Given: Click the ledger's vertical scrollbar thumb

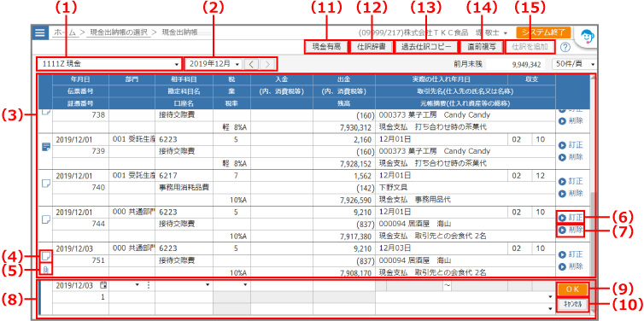Looking at the screenshot, I should coord(592,233).
